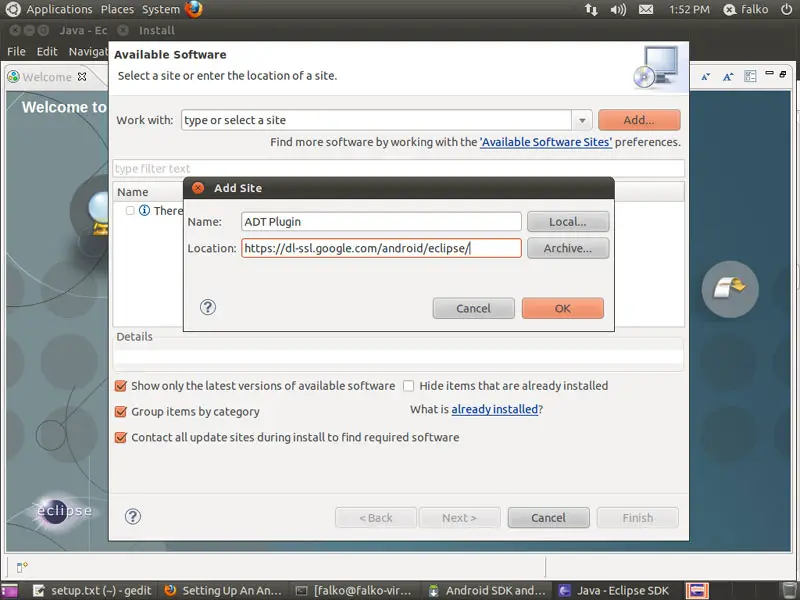Minimize the Eclipse Welcome view
The height and width of the screenshot is (600, 800).
coord(769,74)
